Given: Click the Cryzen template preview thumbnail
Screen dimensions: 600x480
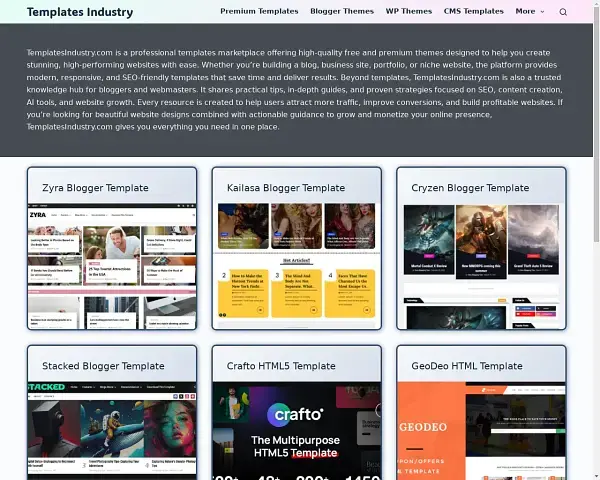Looking at the screenshot, I should [x=481, y=266].
